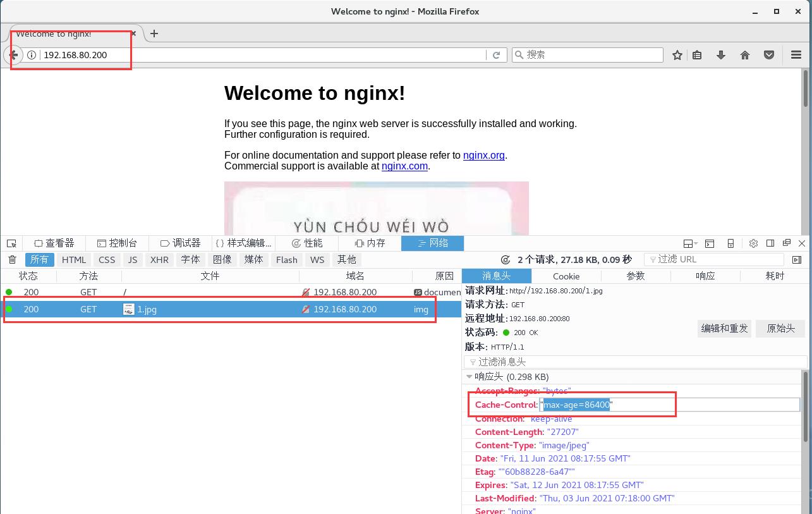Reload the current page
This screenshot has height=514, width=812.
497,55
